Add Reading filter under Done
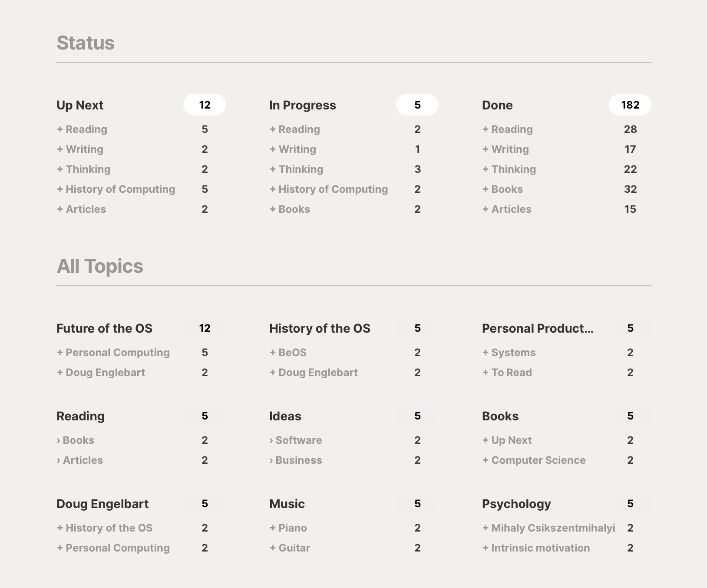Image resolution: width=707 pixels, height=588 pixels. (508, 129)
